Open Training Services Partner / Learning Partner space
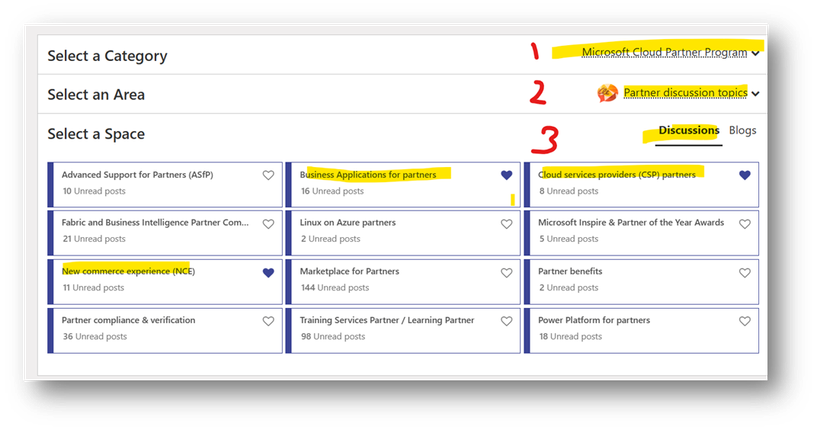This screenshot has width=817, height=430. (403, 330)
